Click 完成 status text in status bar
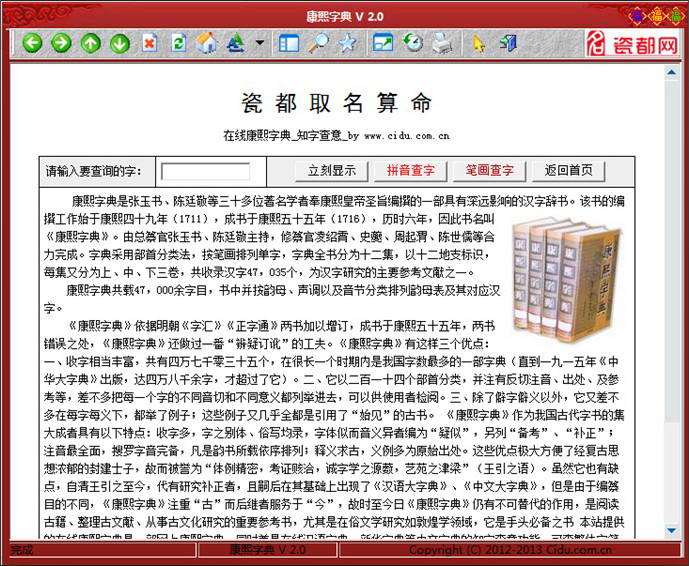Image resolution: width=689 pixels, height=566 pixels. click(22, 550)
